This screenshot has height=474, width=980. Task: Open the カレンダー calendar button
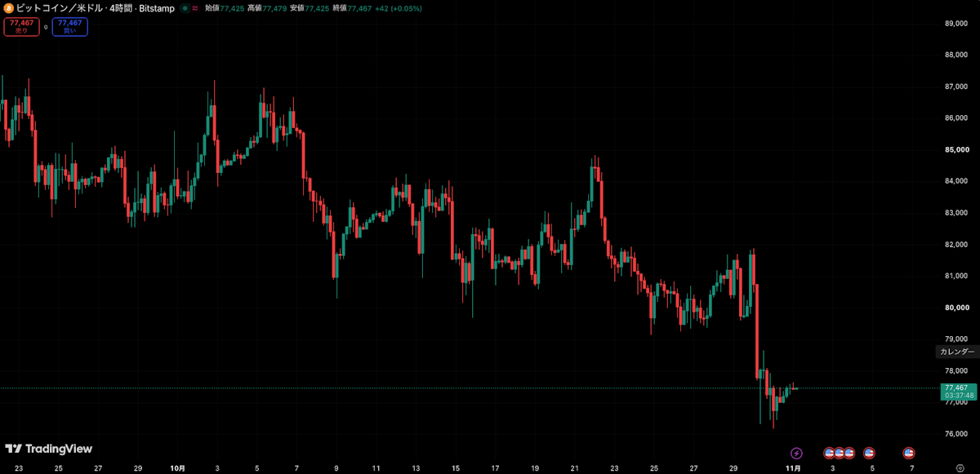[x=957, y=352]
